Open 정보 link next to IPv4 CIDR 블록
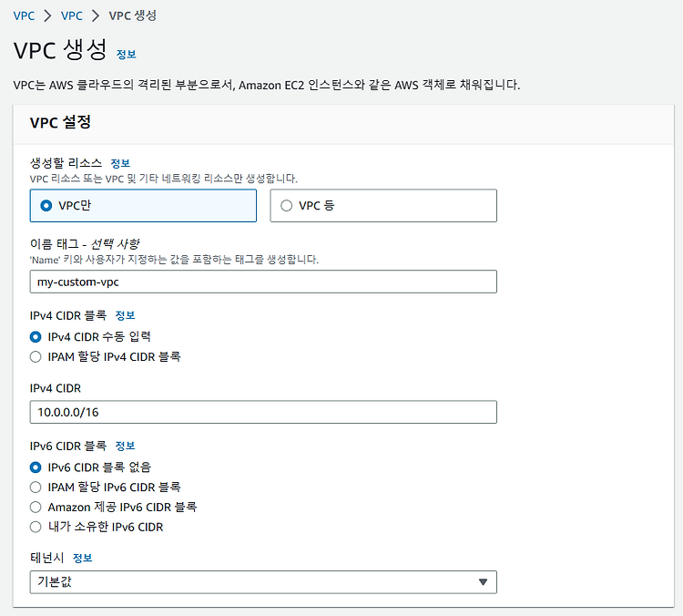Image resolution: width=683 pixels, height=616 pixels. 125,315
